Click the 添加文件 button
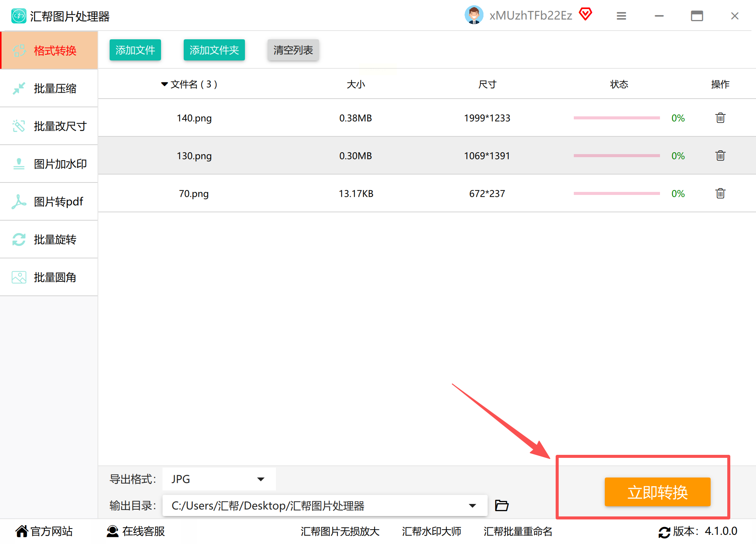This screenshot has width=756, height=544. click(135, 50)
